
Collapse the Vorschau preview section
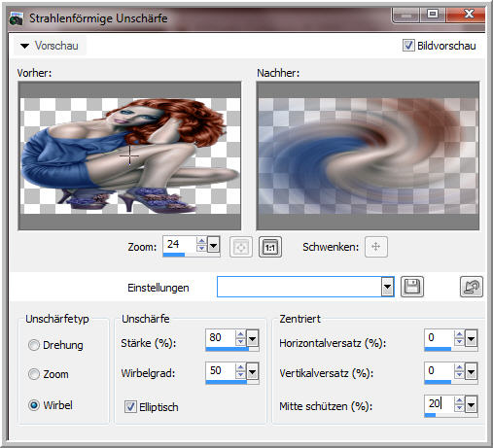[x=24, y=46]
